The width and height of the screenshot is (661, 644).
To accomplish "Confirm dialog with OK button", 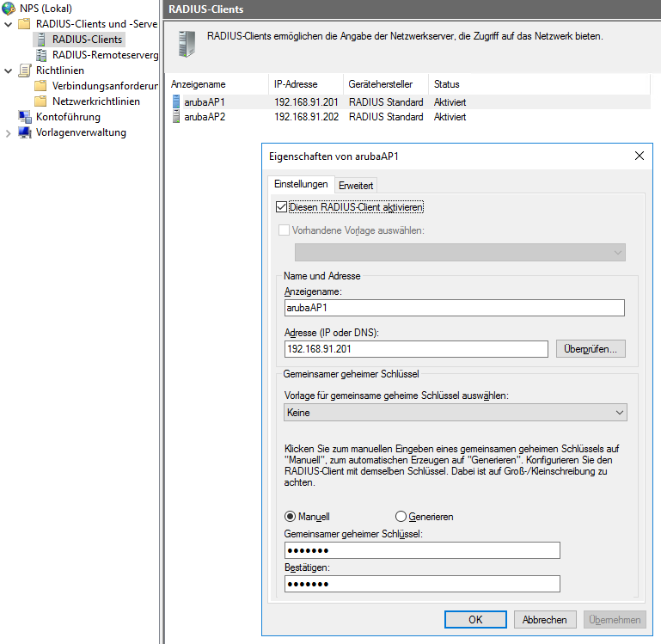I will tap(475, 620).
